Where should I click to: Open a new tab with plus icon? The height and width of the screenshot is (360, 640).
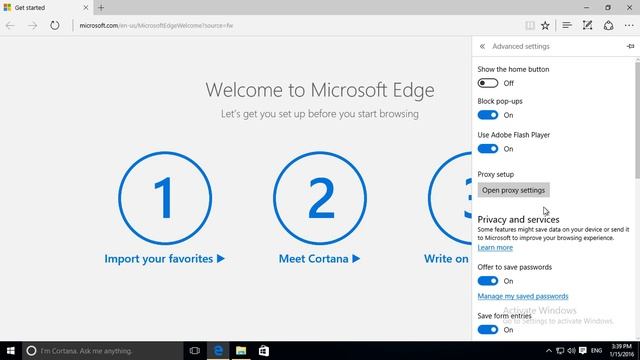pyautogui.click(x=101, y=7)
